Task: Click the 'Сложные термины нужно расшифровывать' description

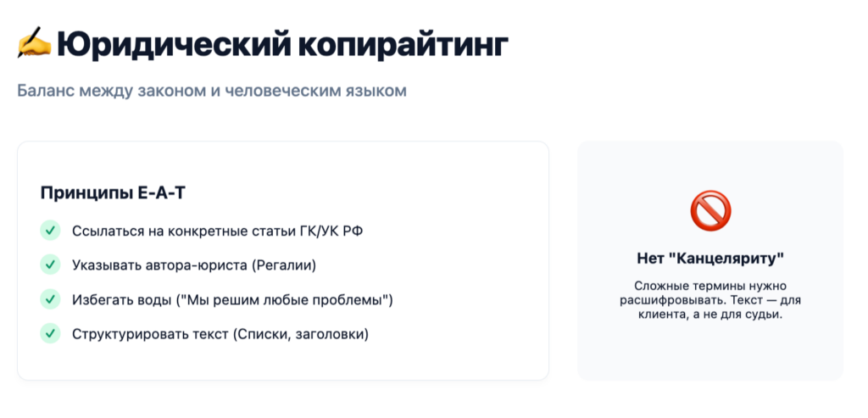Action: (710, 293)
